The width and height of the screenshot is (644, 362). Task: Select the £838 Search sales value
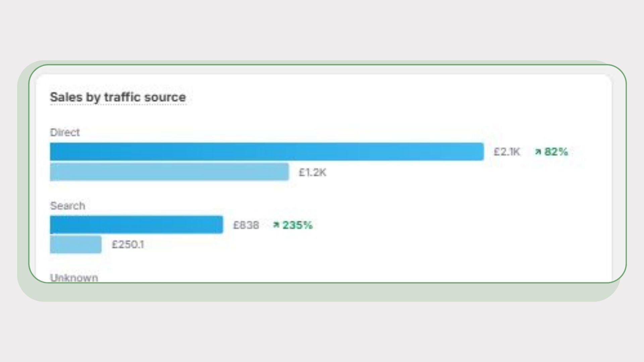tap(246, 225)
